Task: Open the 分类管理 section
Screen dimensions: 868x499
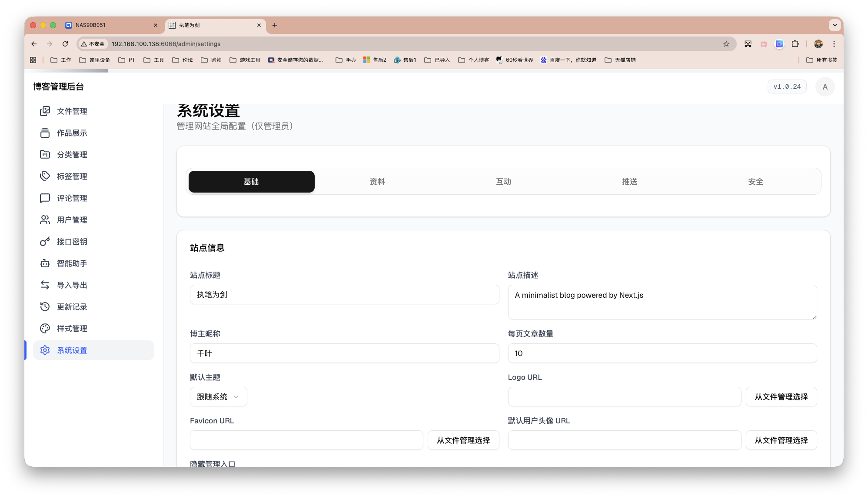Action: tap(71, 154)
